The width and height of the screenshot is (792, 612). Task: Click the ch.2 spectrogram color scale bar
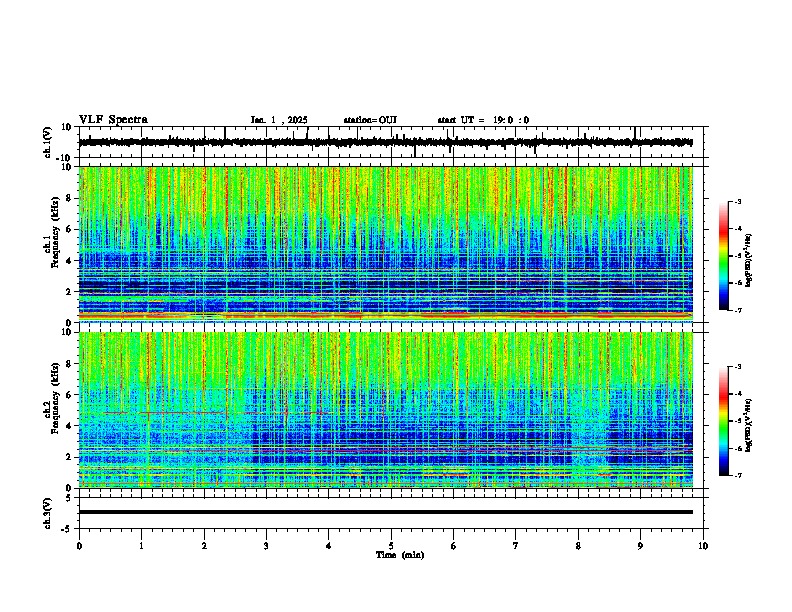(724, 421)
